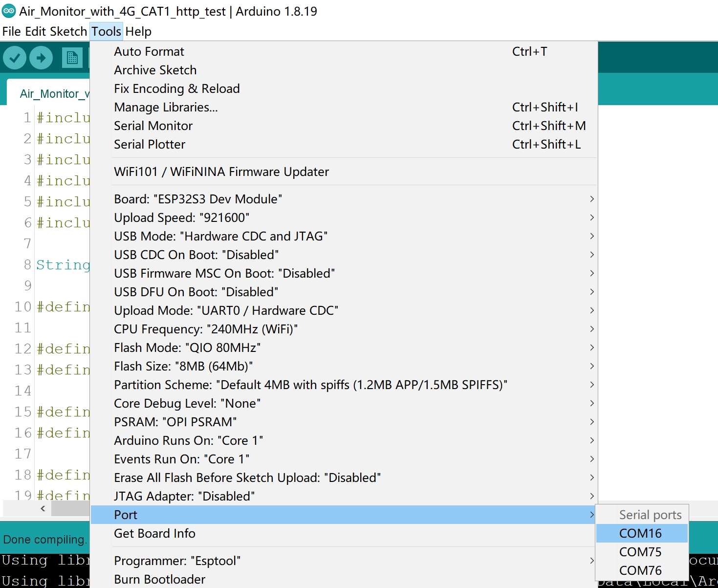Click the #include text on line 1
Screen dimensions: 718x588
(63, 117)
